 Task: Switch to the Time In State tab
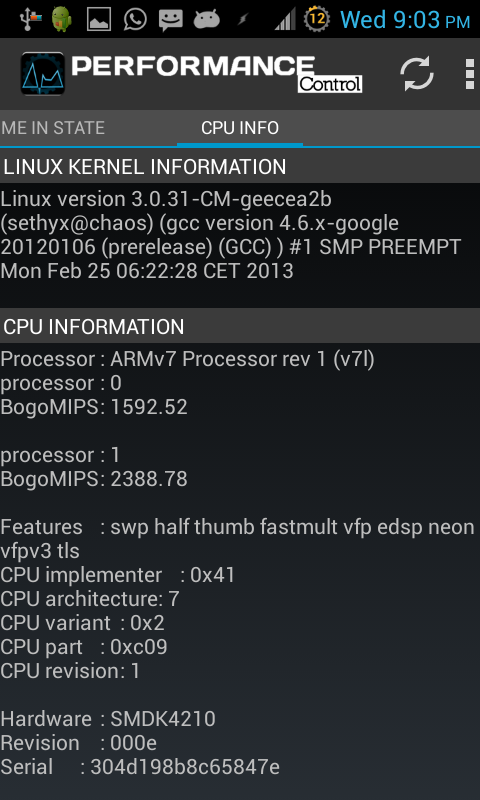[x=53, y=128]
